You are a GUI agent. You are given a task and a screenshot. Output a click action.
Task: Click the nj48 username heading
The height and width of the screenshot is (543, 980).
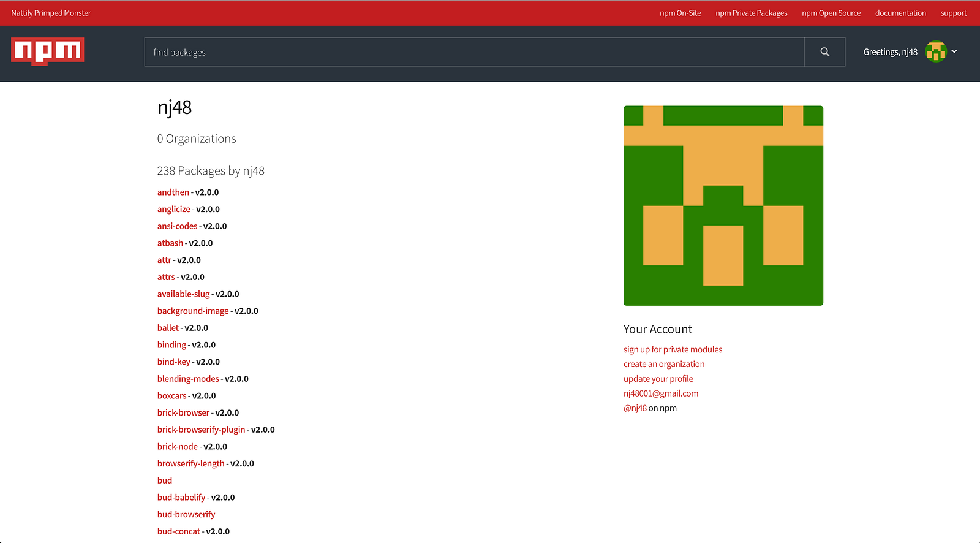click(175, 107)
